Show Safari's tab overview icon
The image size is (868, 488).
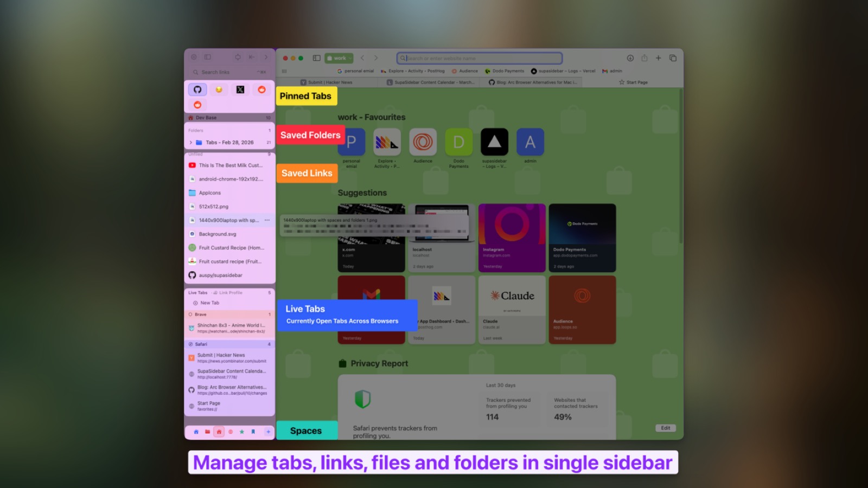tap(673, 58)
